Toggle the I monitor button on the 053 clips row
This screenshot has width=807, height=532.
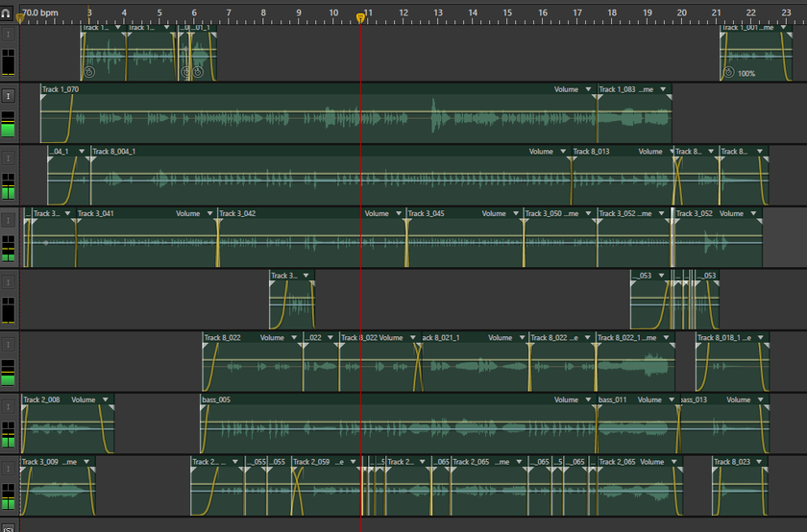tap(8, 282)
